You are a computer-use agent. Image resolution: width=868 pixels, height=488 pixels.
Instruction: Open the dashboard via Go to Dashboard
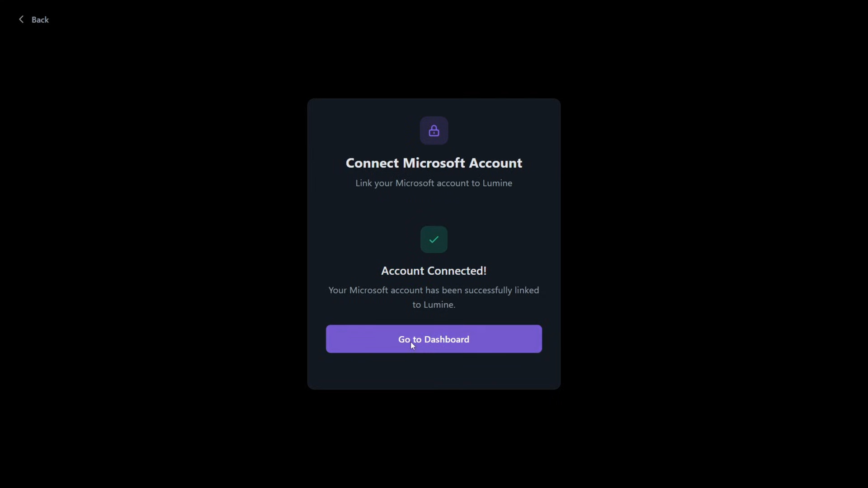434,339
